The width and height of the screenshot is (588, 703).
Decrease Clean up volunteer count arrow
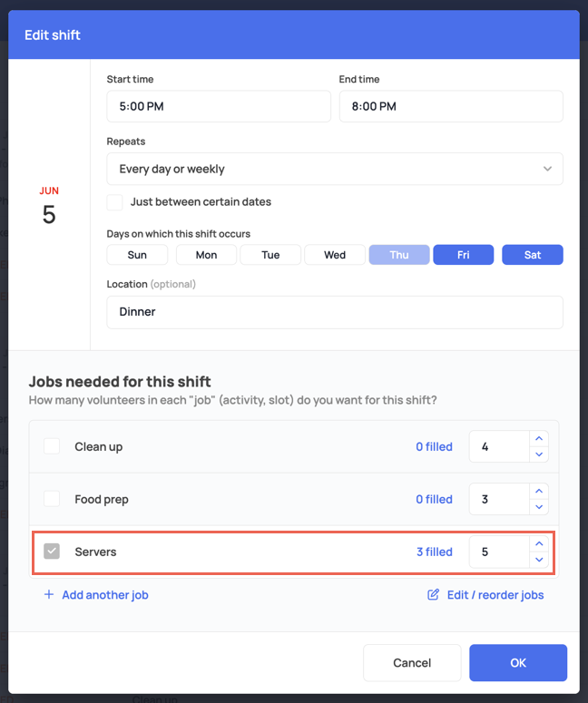[539, 454]
